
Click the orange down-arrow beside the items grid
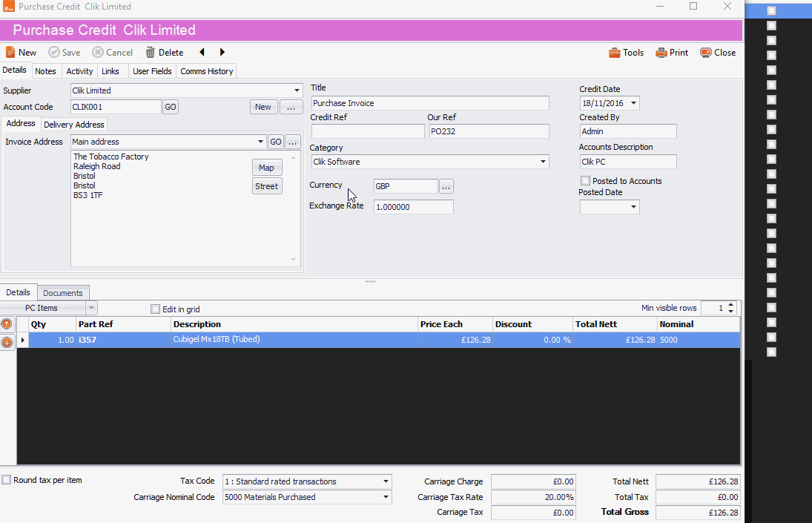point(7,342)
